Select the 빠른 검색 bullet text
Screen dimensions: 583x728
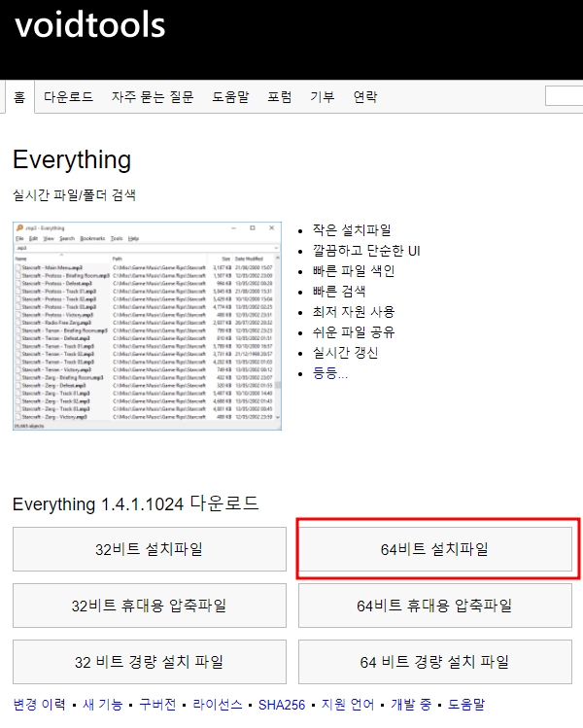[x=339, y=292]
